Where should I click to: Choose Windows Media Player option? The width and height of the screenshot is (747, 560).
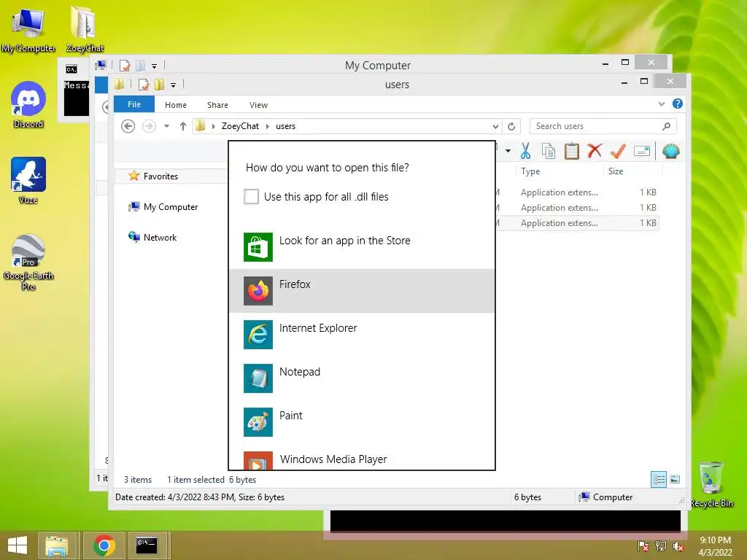point(362,458)
